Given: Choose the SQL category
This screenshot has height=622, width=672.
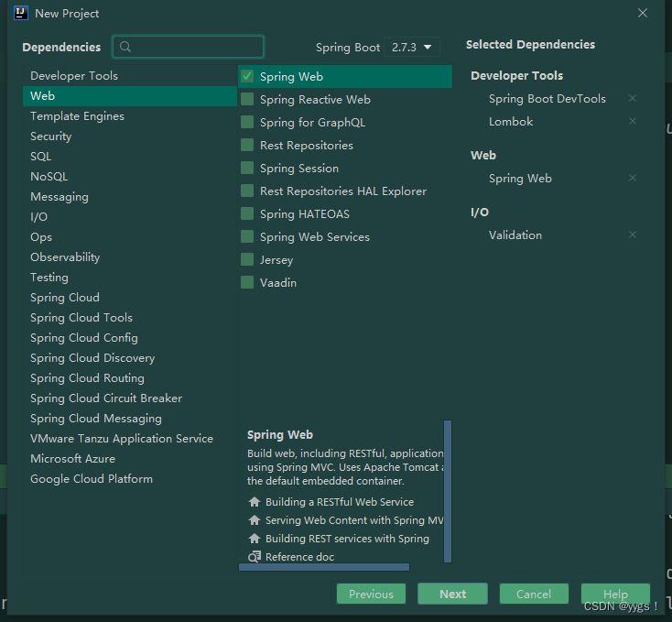Looking at the screenshot, I should (x=130, y=157).
